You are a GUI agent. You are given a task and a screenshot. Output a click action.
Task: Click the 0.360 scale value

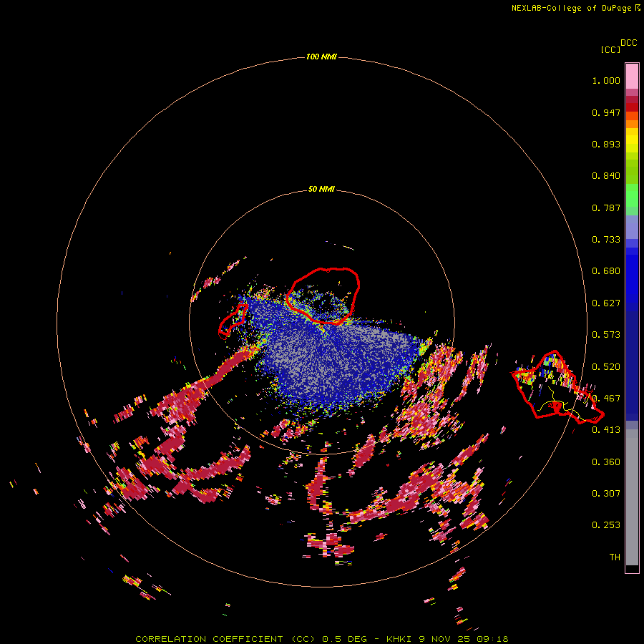point(606,462)
